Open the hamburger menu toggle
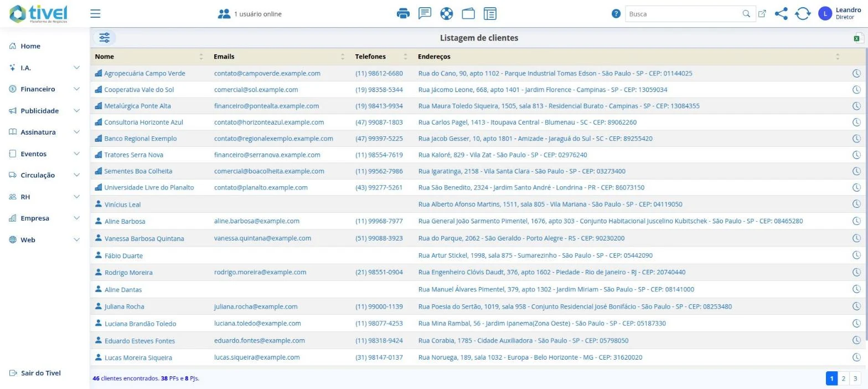The height and width of the screenshot is (389, 868). coord(95,13)
